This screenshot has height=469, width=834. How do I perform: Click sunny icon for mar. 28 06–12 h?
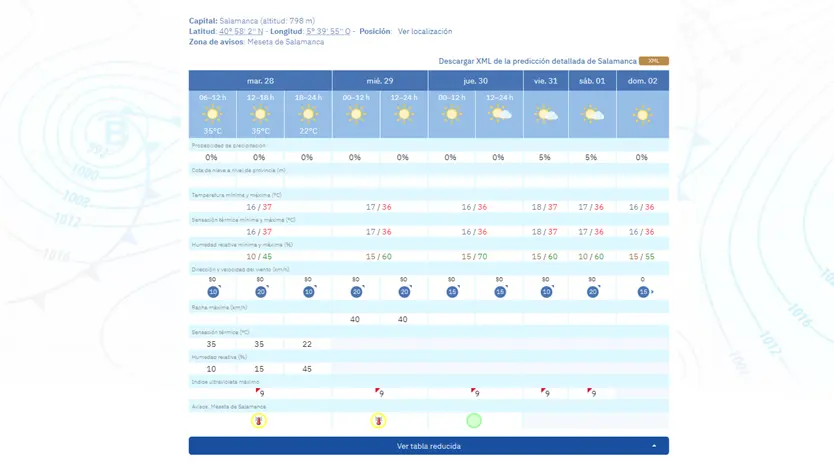[212, 114]
